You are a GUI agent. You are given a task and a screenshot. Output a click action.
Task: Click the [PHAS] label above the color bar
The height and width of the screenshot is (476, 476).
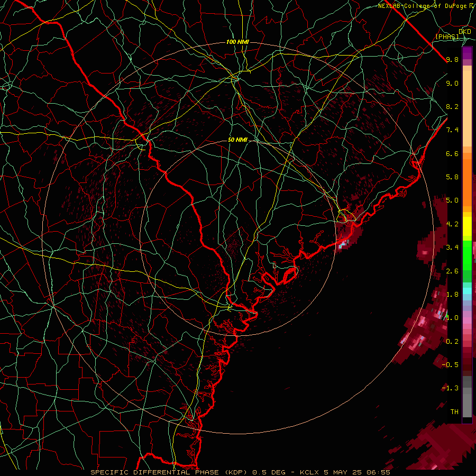click(x=447, y=36)
